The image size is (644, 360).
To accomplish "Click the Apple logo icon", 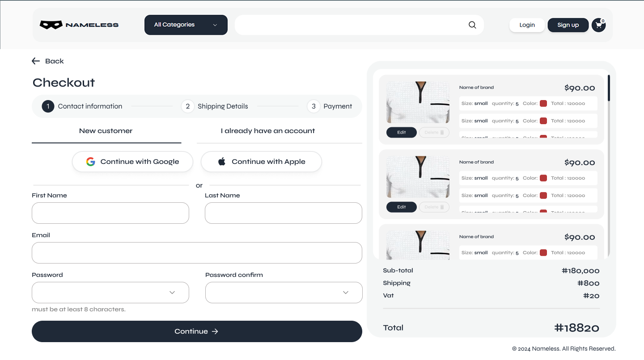I will (222, 162).
